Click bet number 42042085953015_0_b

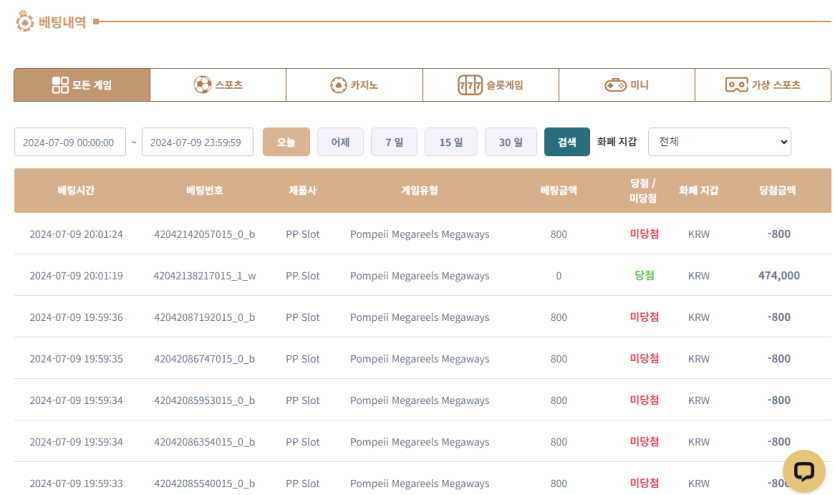coord(204,400)
